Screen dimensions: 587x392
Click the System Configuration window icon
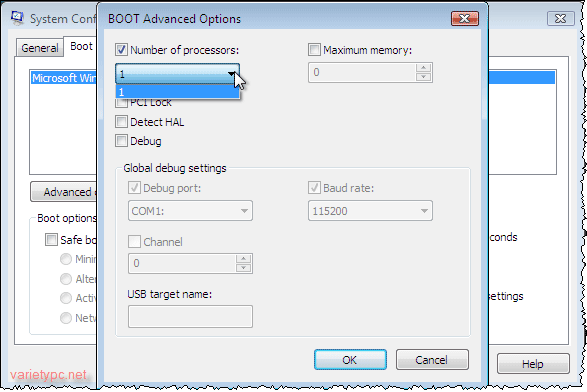tap(17, 18)
